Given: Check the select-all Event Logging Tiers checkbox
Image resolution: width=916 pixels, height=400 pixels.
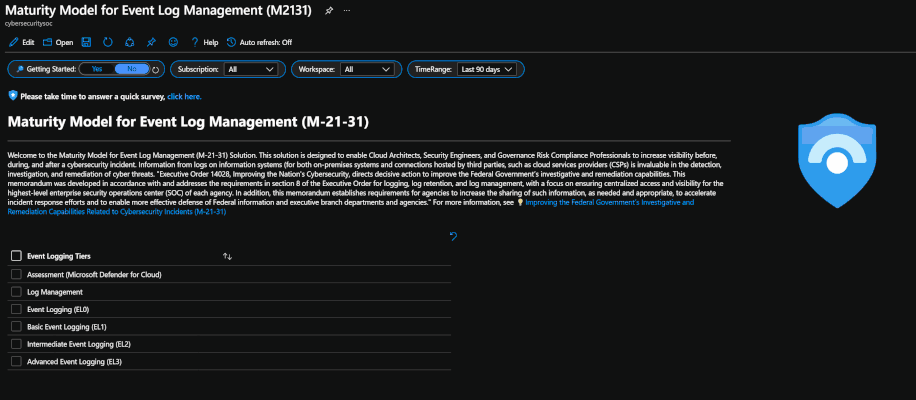Looking at the screenshot, I should (x=16, y=256).
